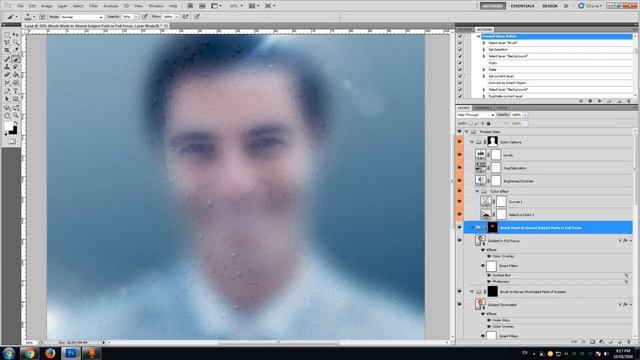Click the Actions panel record button
This screenshot has width=640, height=360.
[590, 101]
